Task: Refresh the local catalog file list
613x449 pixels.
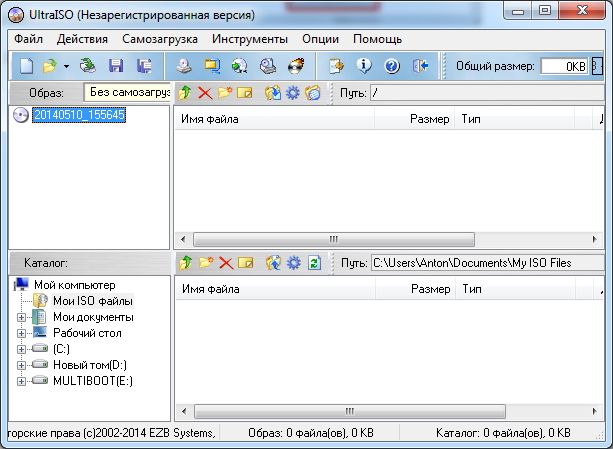Action: 314,263
